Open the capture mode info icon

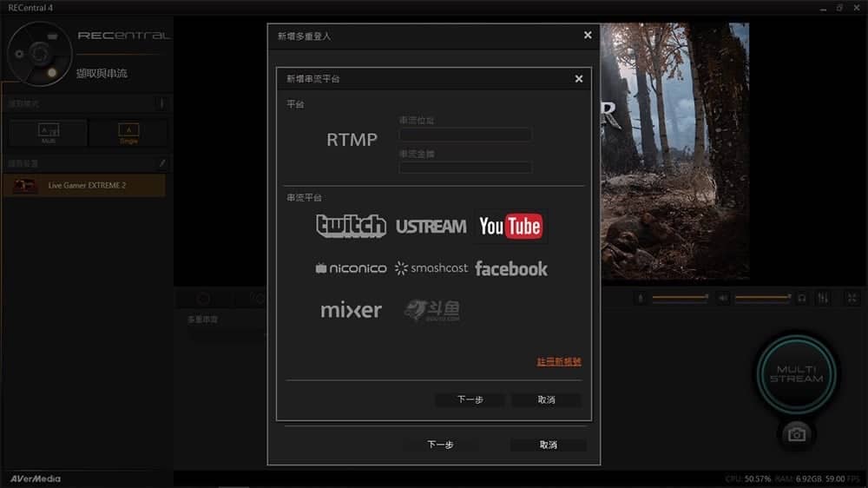(161, 103)
